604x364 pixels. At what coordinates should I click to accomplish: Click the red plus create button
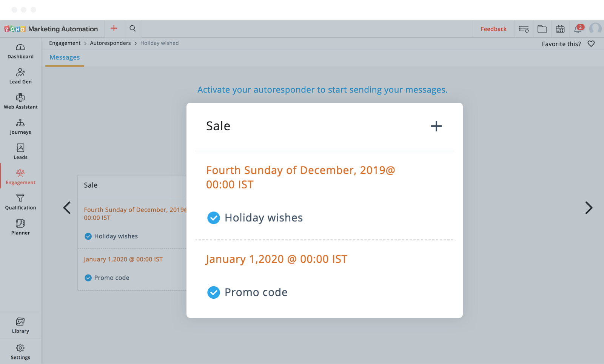coord(114,28)
